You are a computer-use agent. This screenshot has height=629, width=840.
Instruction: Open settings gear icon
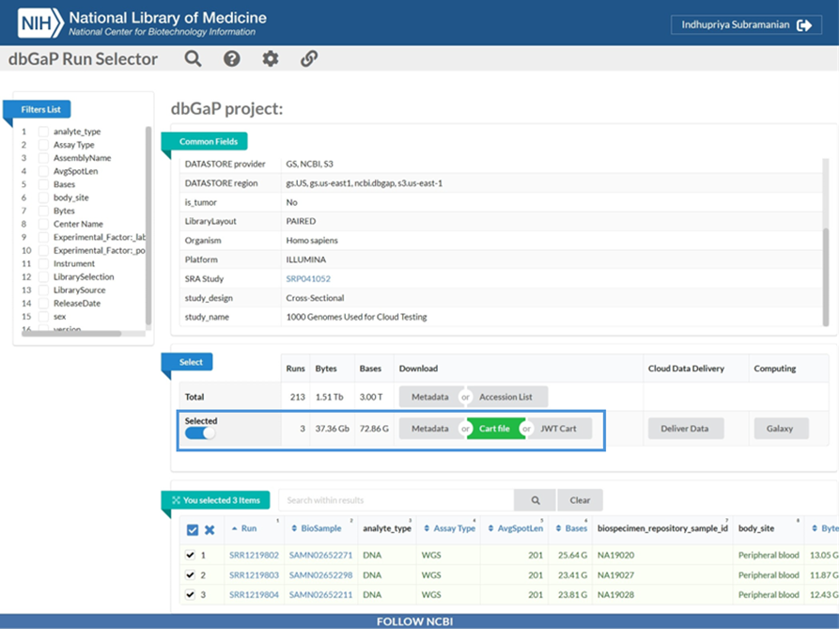(x=271, y=59)
